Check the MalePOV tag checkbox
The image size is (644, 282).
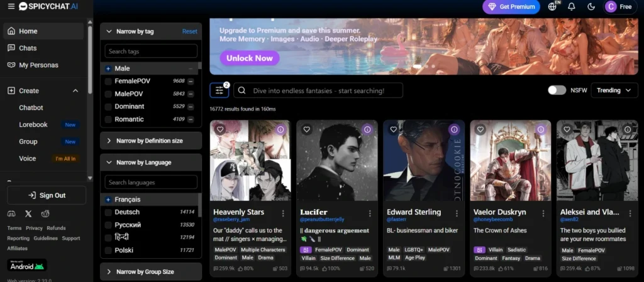108,94
